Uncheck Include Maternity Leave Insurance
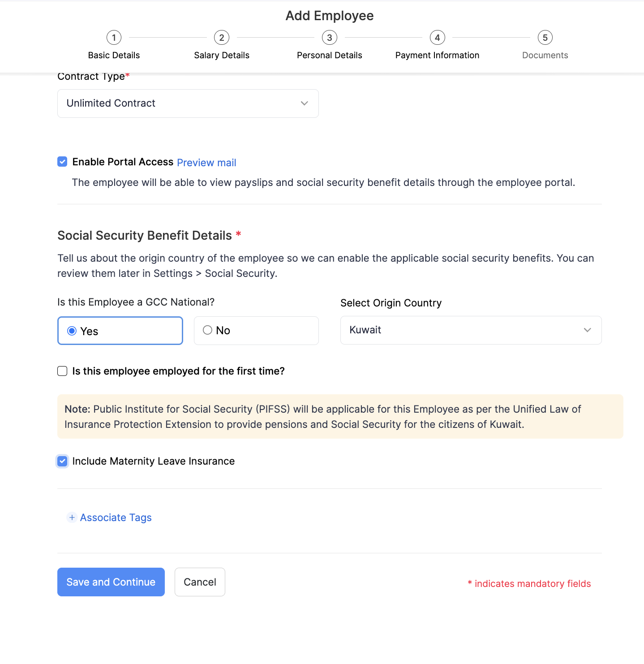The height and width of the screenshot is (664, 644). click(62, 461)
